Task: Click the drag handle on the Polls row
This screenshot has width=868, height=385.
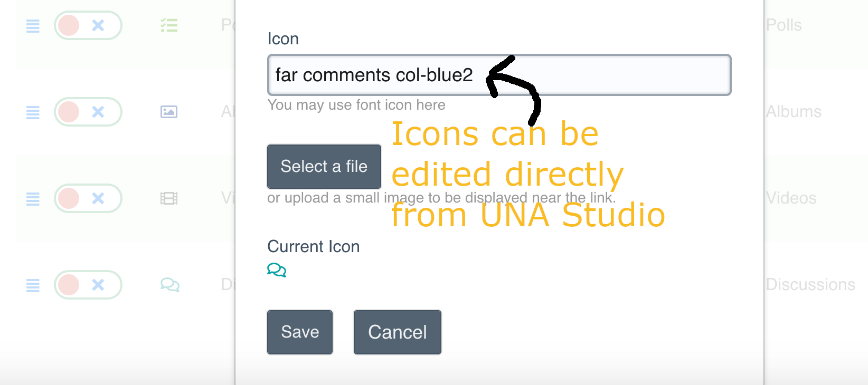Action: pyautogui.click(x=33, y=26)
